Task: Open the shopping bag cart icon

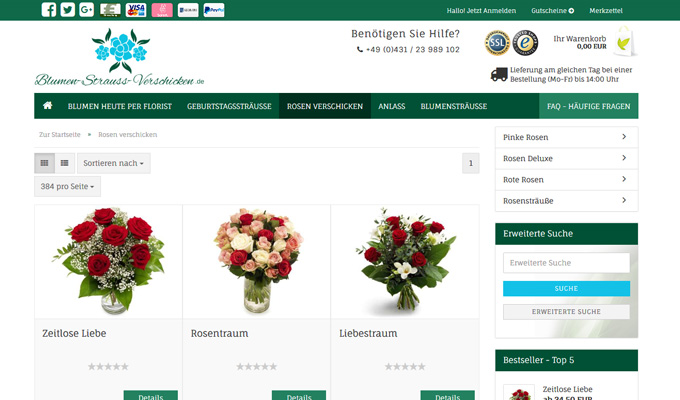Action: (x=625, y=42)
